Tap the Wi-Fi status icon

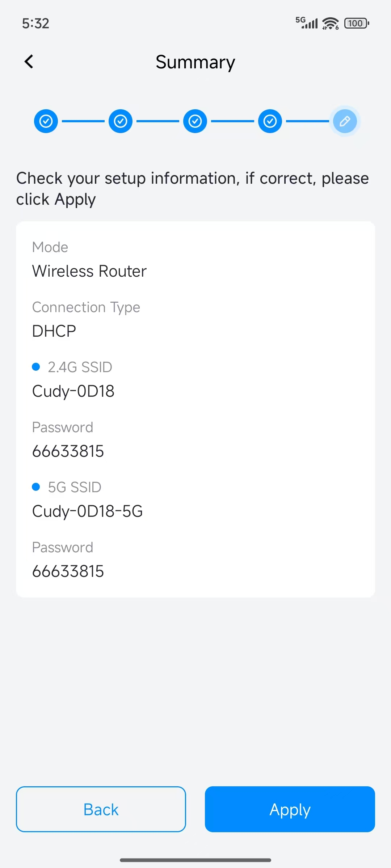331,24
